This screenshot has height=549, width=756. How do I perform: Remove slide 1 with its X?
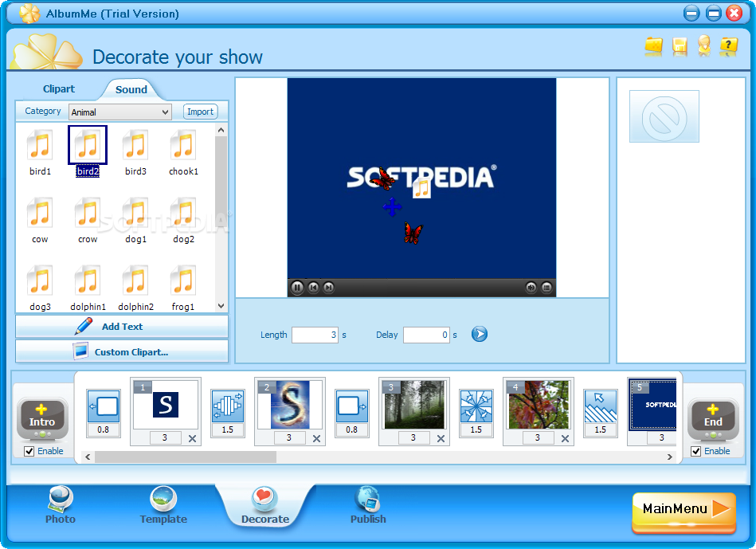pyautogui.click(x=192, y=438)
